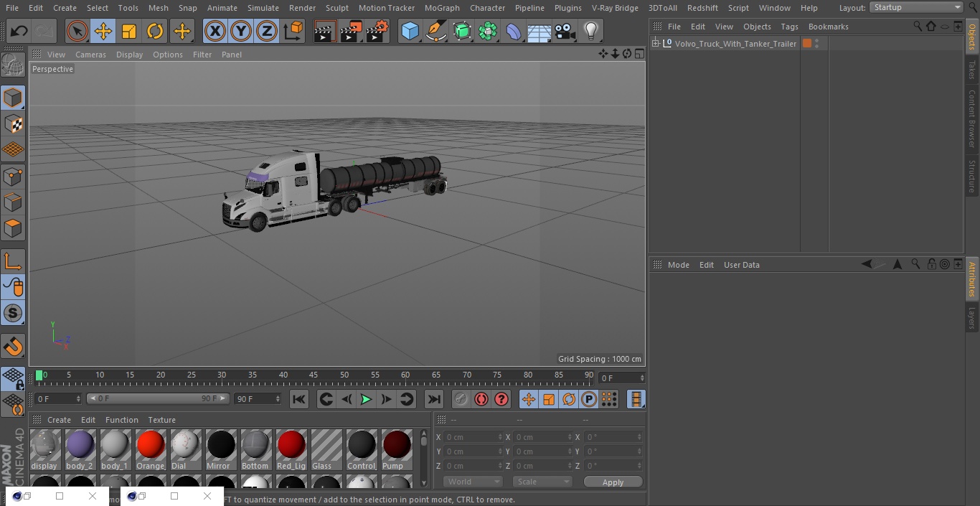Enable the Axis tool
The image size is (980, 506).
[13, 261]
